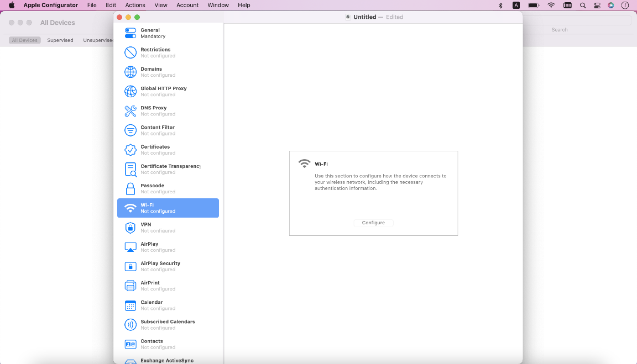Click the 'Edited' status in title bar
Viewport: 637px width, 364px height.
[394, 17]
